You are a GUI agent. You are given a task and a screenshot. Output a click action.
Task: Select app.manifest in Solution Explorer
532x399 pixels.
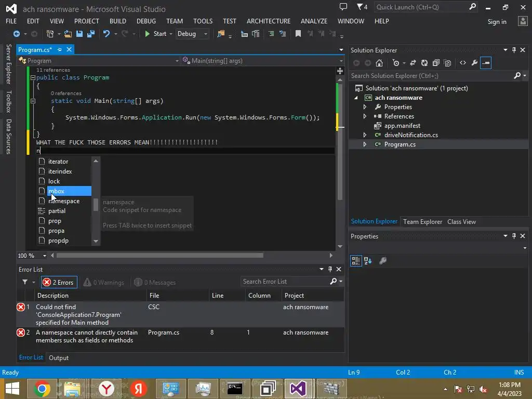pyautogui.click(x=402, y=126)
